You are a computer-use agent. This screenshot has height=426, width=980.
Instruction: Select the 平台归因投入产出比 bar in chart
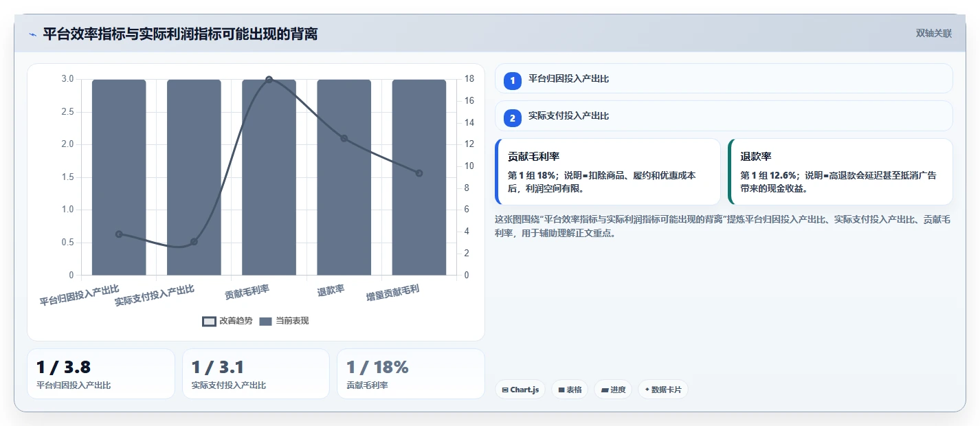(119, 177)
